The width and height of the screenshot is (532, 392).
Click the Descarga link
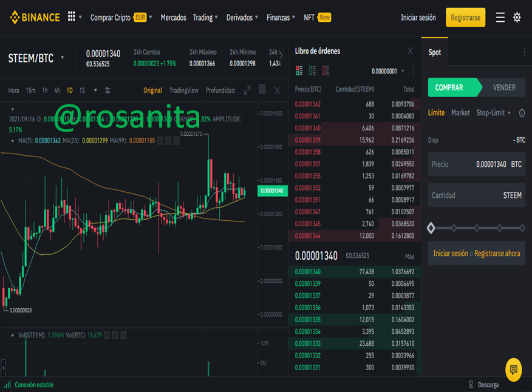[x=488, y=385]
